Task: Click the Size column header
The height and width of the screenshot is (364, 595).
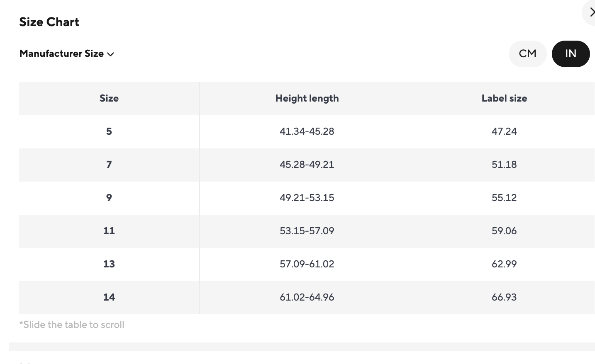Action: pyautogui.click(x=109, y=98)
